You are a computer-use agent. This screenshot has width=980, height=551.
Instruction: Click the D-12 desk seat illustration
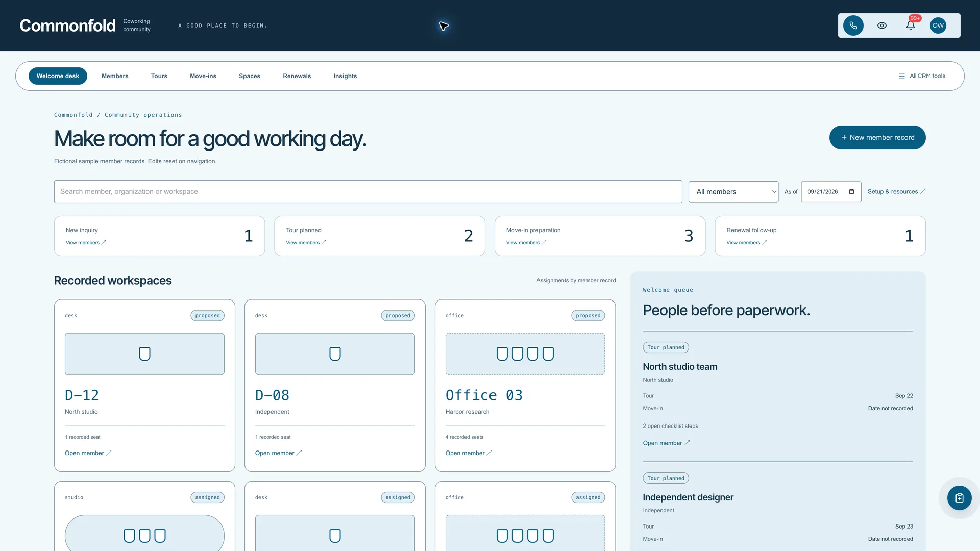click(144, 354)
